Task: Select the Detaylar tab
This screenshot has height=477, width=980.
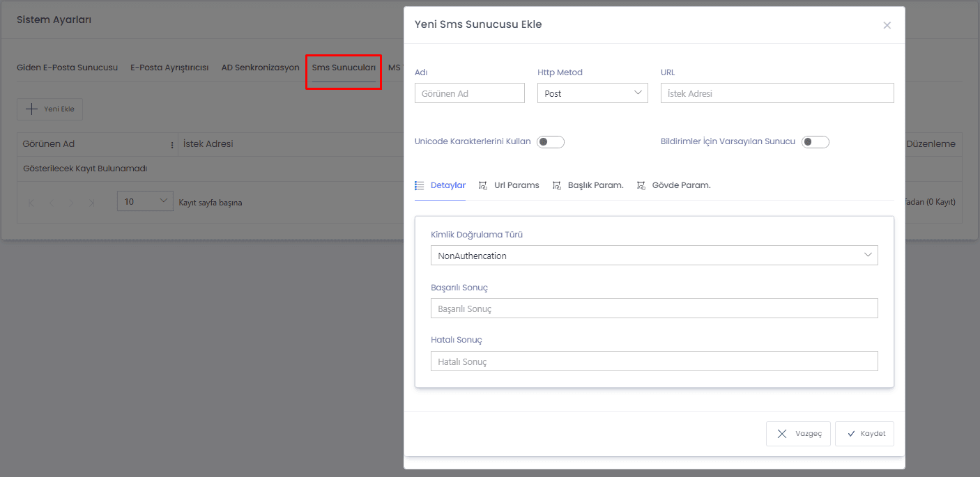Action: pyautogui.click(x=440, y=185)
